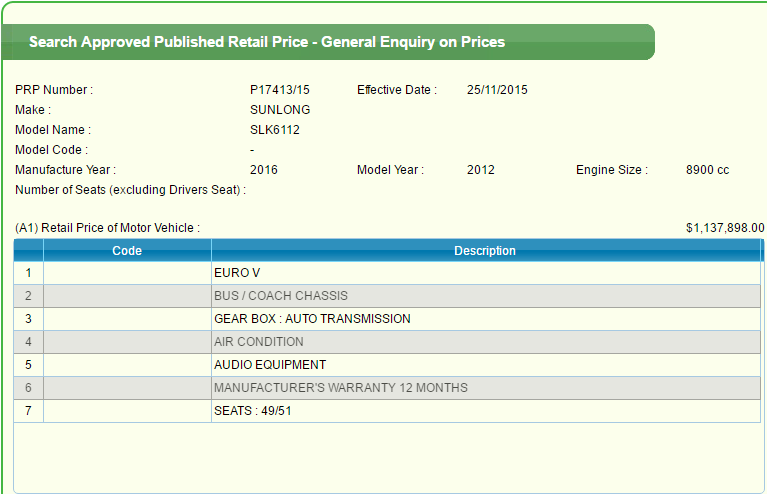Click row number 7 cell
Screen dimensions: 767x494
(29, 411)
